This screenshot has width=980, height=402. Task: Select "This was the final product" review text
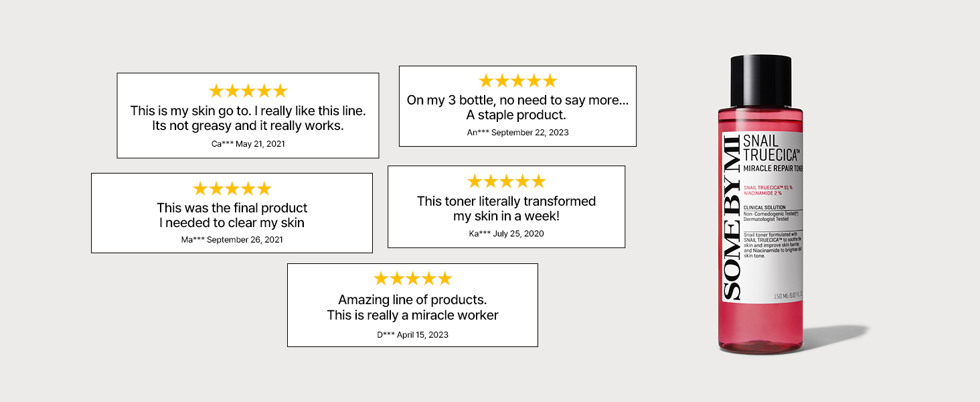(x=232, y=215)
